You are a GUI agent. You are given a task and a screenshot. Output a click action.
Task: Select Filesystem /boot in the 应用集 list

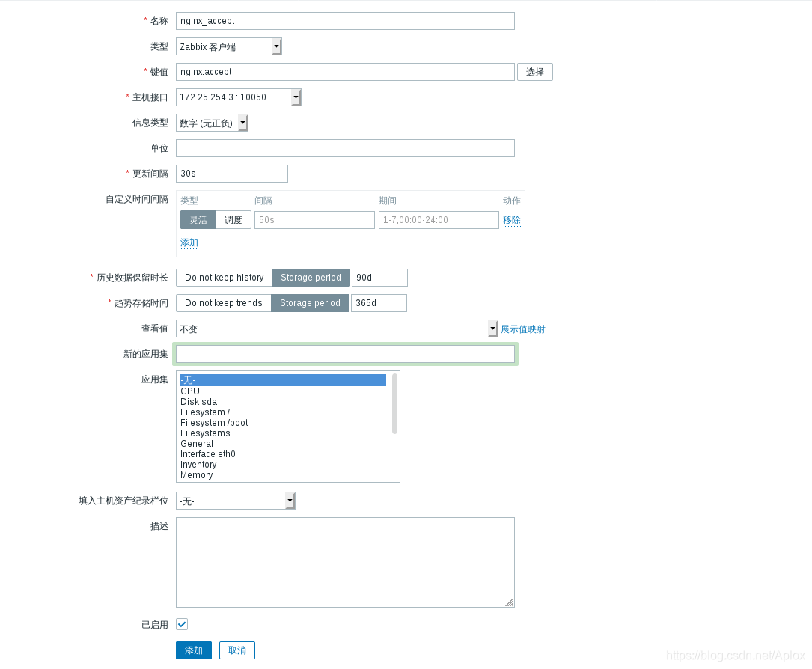click(283, 423)
